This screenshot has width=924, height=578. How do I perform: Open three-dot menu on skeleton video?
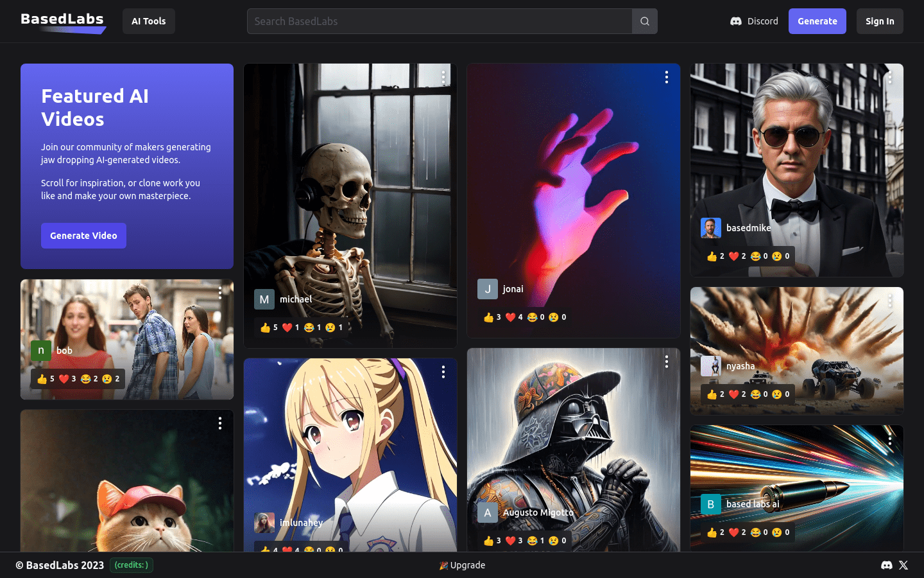tap(443, 78)
